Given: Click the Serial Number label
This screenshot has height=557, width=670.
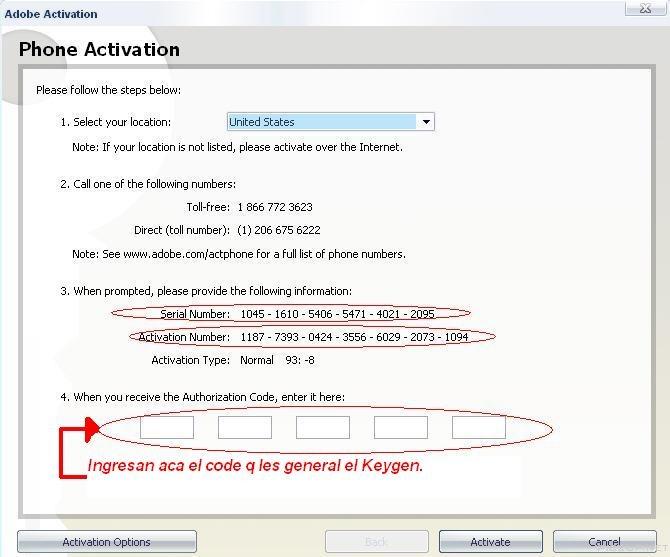Looking at the screenshot, I should (x=195, y=314).
